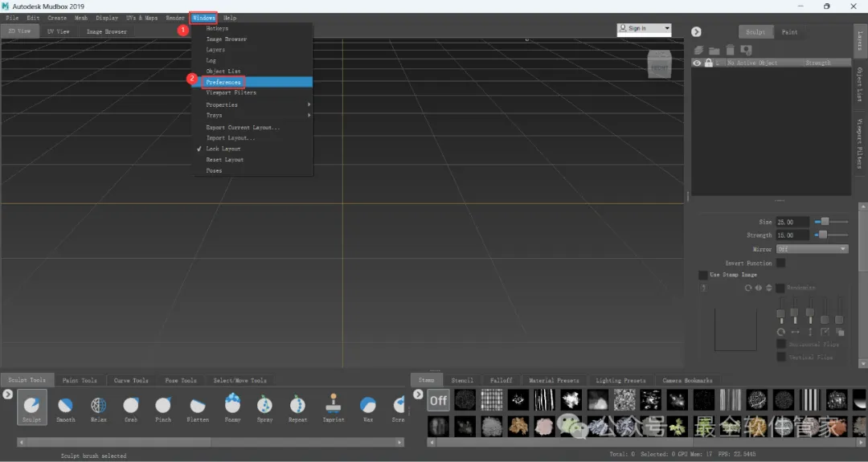The height and width of the screenshot is (462, 868).
Task: Open the File menu
Action: click(x=12, y=18)
